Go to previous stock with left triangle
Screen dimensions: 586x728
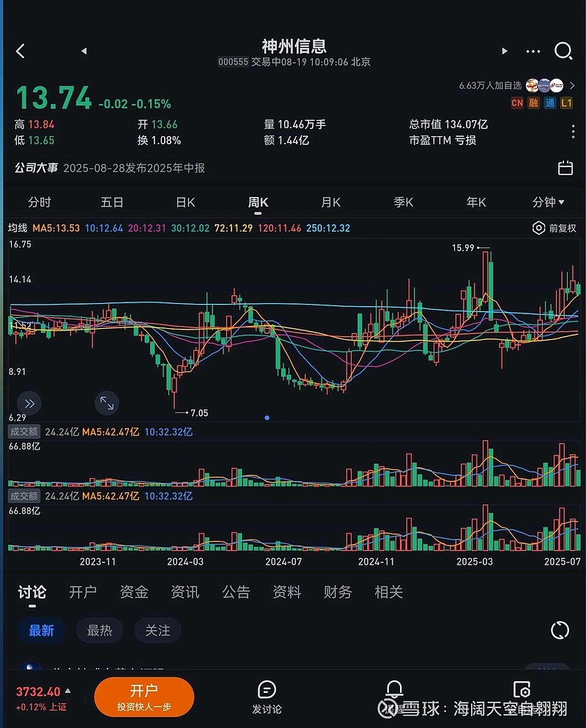pyautogui.click(x=84, y=51)
